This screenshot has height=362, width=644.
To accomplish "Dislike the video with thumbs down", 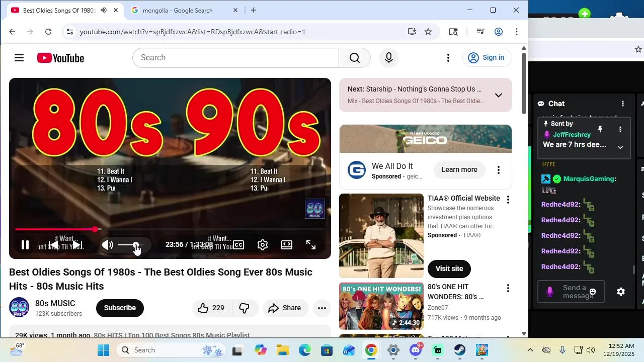I will [244, 308].
